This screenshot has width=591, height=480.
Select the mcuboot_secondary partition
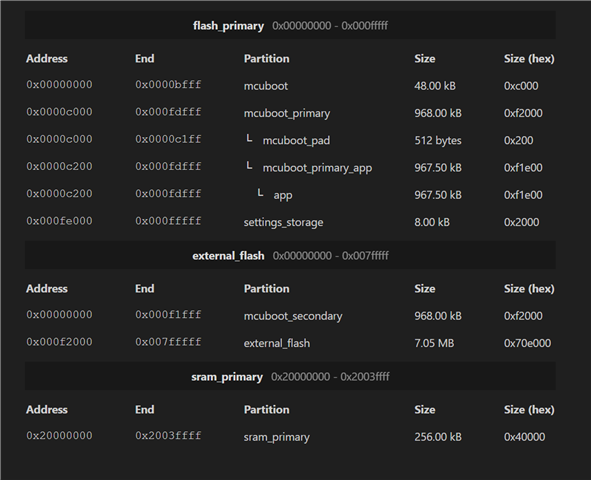pos(293,316)
